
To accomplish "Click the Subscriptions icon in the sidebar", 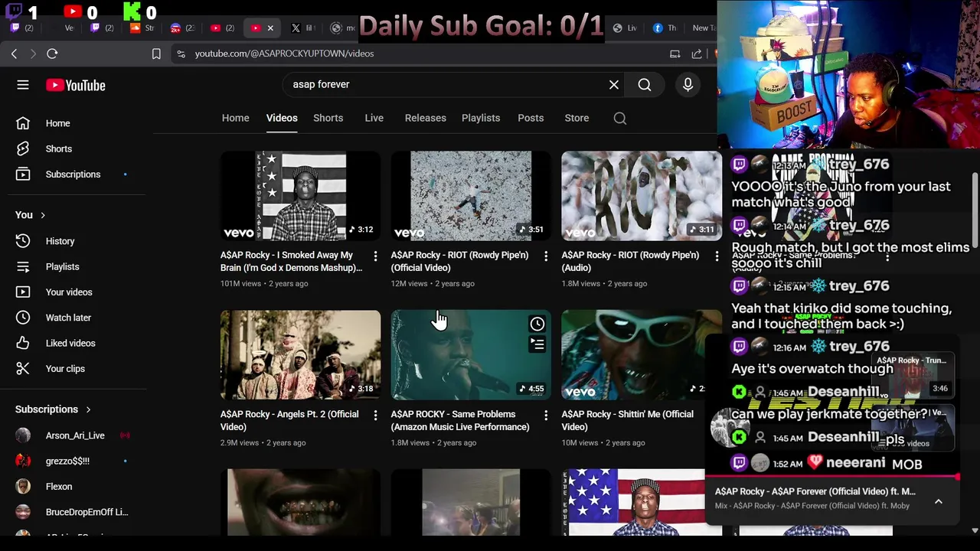I will click(x=23, y=174).
